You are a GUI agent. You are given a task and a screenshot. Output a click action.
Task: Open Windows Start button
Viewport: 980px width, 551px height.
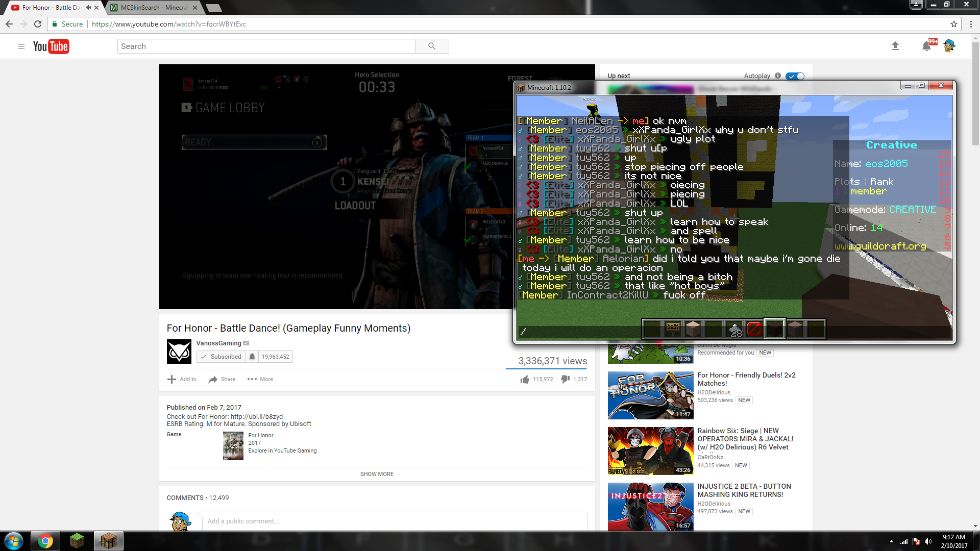(x=14, y=541)
